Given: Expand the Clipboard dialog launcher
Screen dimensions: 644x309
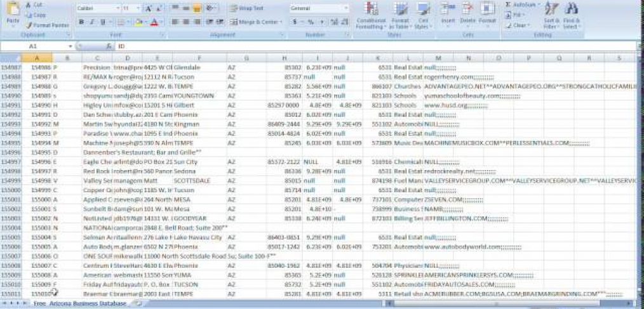Looking at the screenshot, I should (x=68, y=36).
